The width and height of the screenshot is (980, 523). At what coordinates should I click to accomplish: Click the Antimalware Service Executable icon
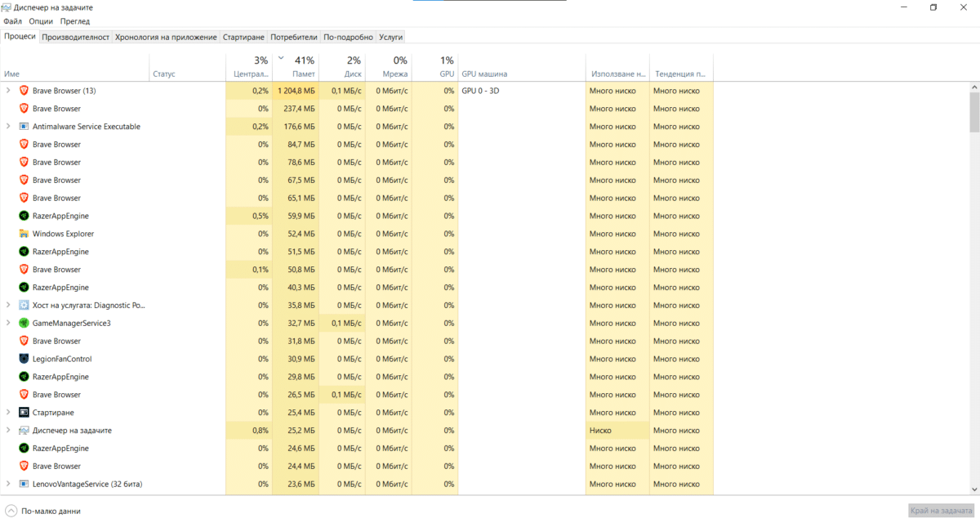24,127
